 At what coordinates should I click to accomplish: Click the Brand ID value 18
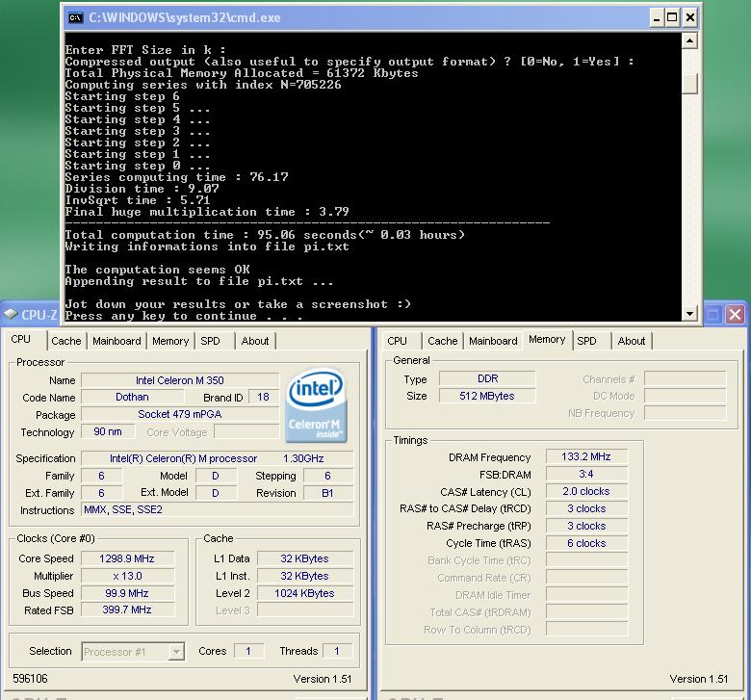pyautogui.click(x=264, y=398)
